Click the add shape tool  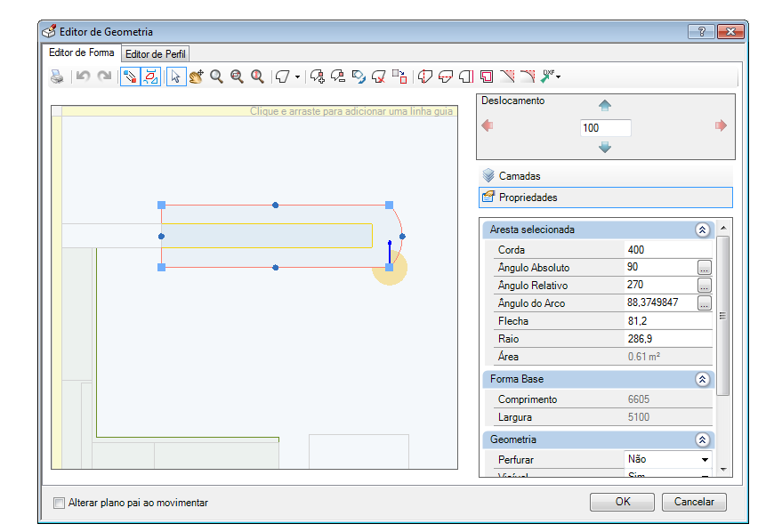318,77
